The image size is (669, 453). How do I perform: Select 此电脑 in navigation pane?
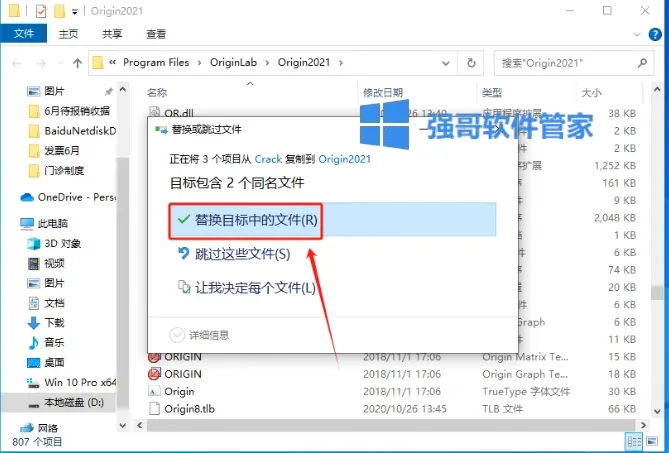coord(45,223)
